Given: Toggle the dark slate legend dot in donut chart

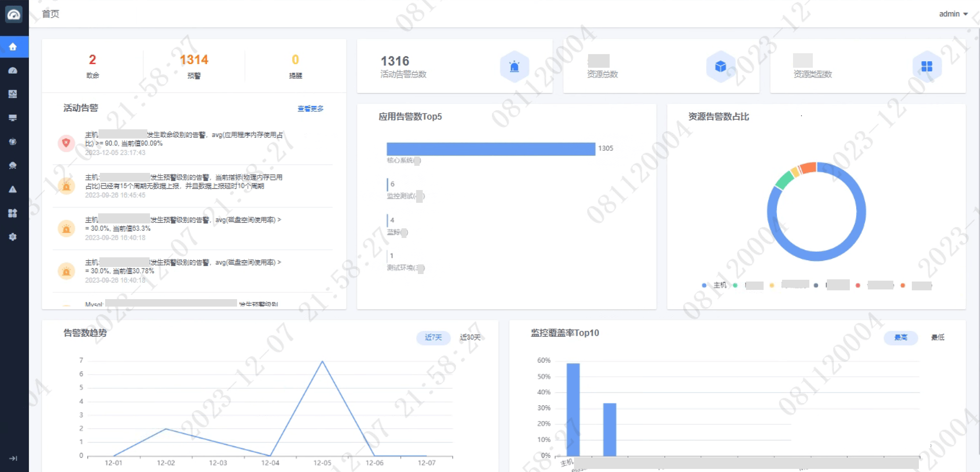Looking at the screenshot, I should [x=816, y=285].
